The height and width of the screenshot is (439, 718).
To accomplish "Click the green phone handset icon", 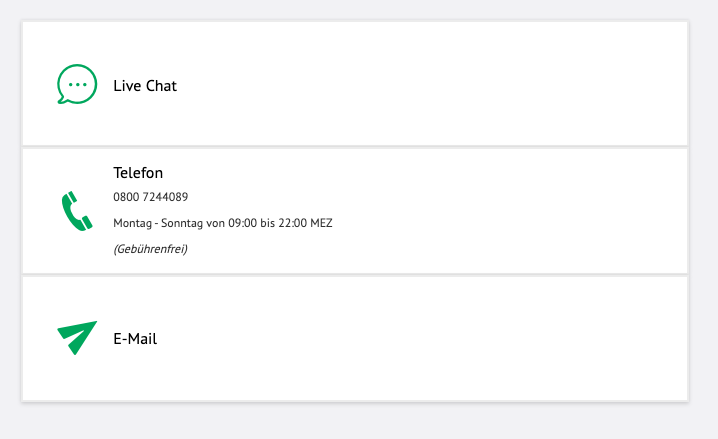I will [x=77, y=211].
